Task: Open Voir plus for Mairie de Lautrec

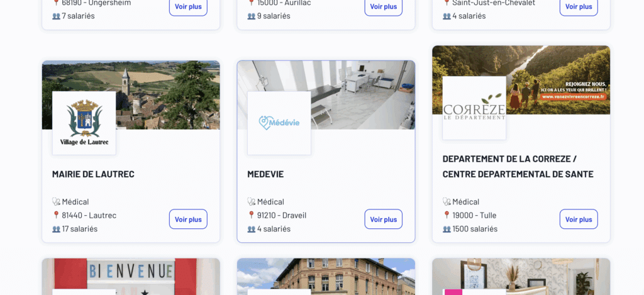Action: (188, 219)
